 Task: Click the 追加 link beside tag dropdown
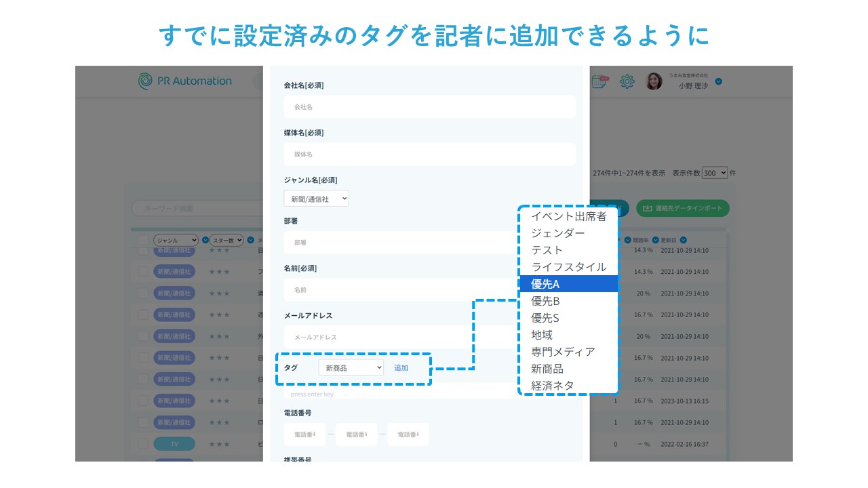(x=401, y=368)
